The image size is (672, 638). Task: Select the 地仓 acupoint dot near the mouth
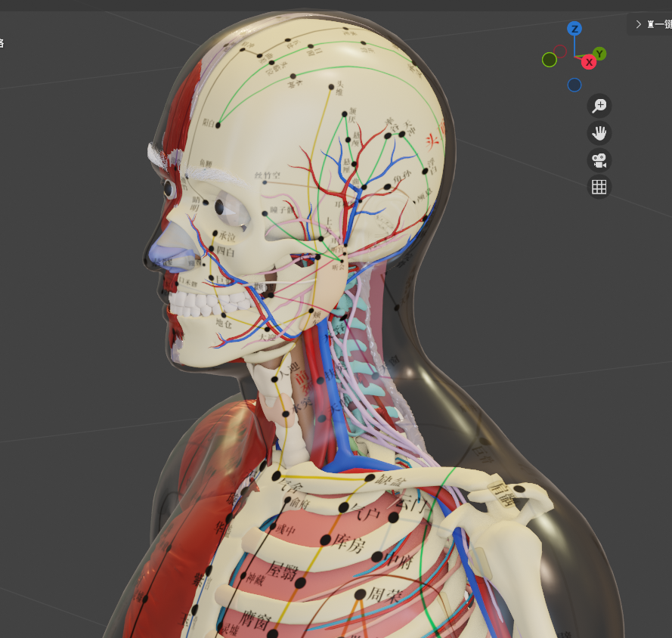coord(224,315)
